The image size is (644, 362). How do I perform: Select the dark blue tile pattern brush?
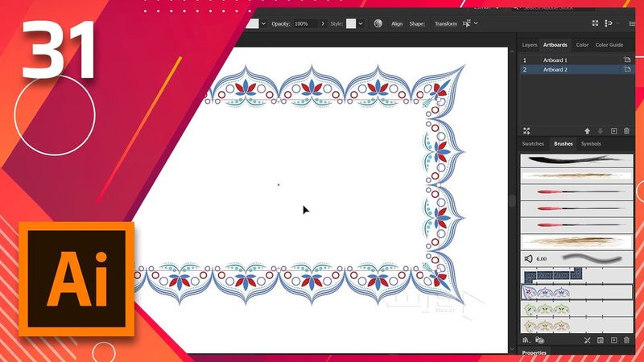(x=576, y=275)
